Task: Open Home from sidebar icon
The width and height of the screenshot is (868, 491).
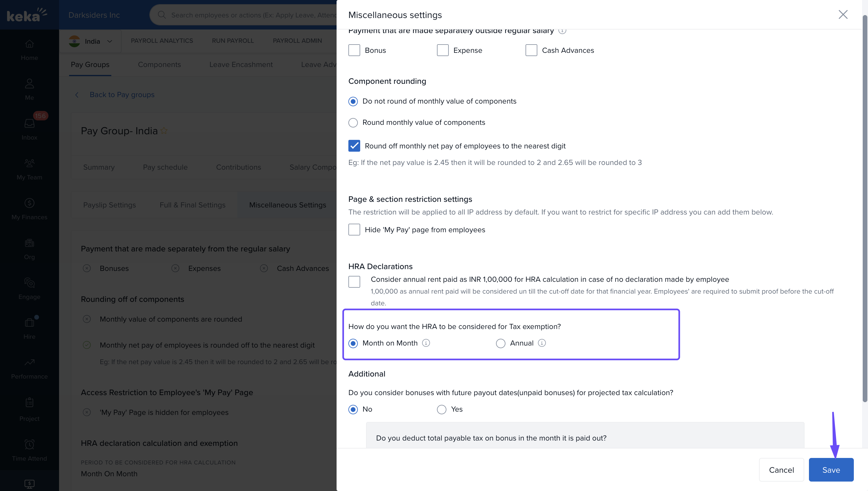Action: (29, 44)
